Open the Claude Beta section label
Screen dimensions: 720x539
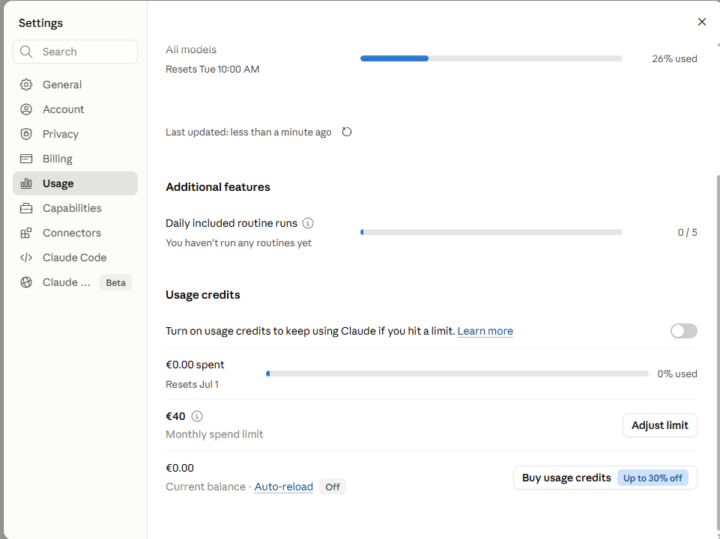coord(66,282)
